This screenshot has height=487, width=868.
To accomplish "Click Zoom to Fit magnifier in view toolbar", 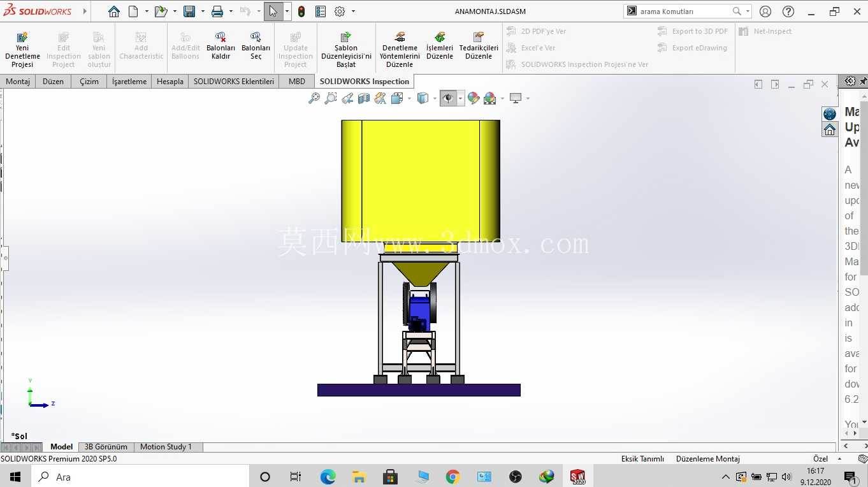I will tap(314, 98).
